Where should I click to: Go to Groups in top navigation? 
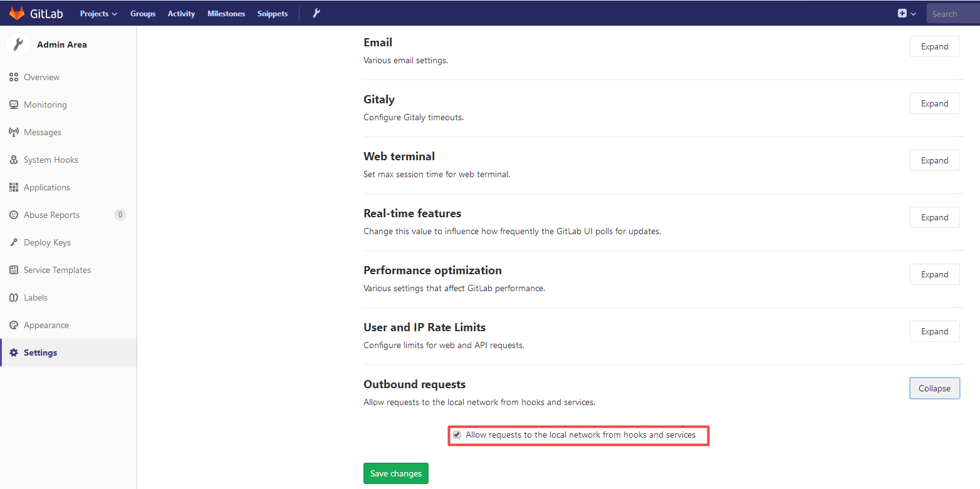(x=143, y=13)
